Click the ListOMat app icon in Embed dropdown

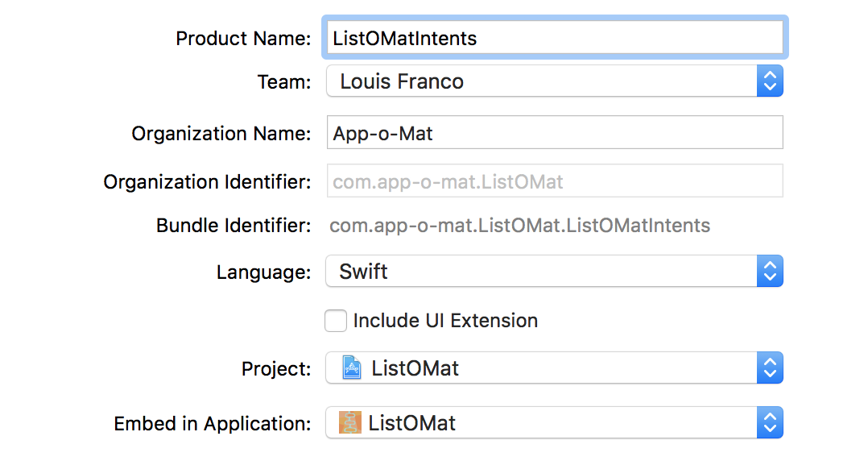point(350,423)
